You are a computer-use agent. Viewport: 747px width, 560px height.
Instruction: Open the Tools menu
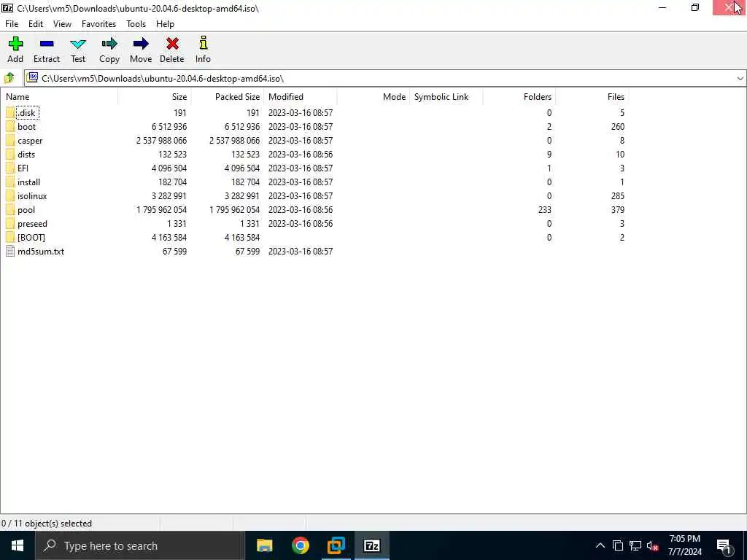(x=136, y=24)
